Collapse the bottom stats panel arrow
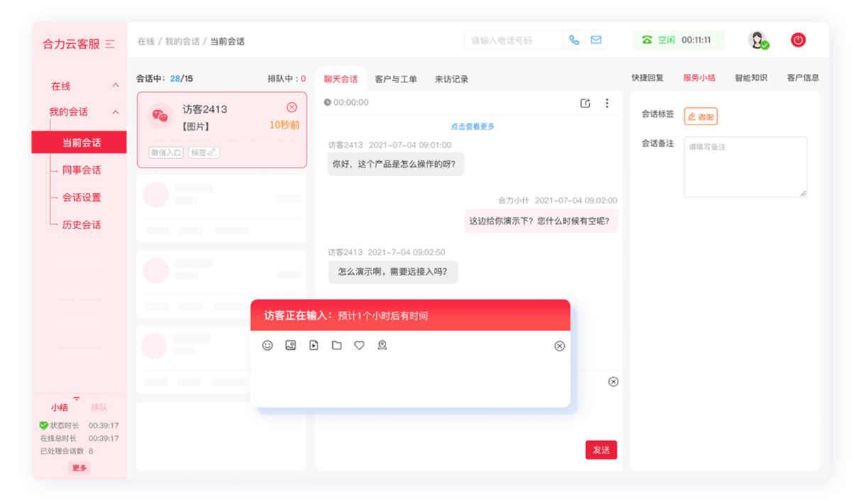This screenshot has width=859, height=504. (77, 398)
